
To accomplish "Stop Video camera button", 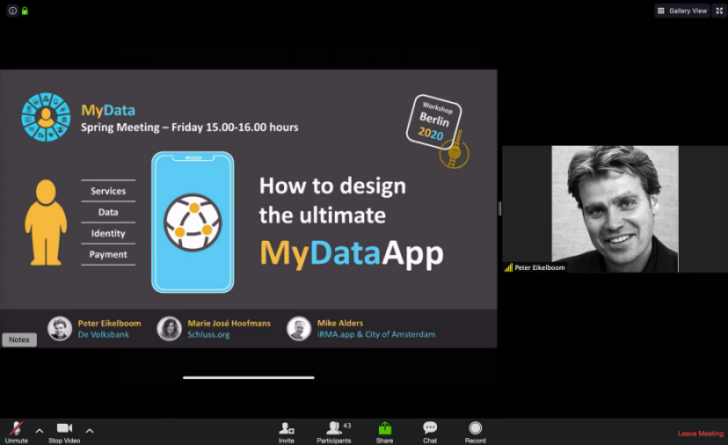I will coord(64,432).
